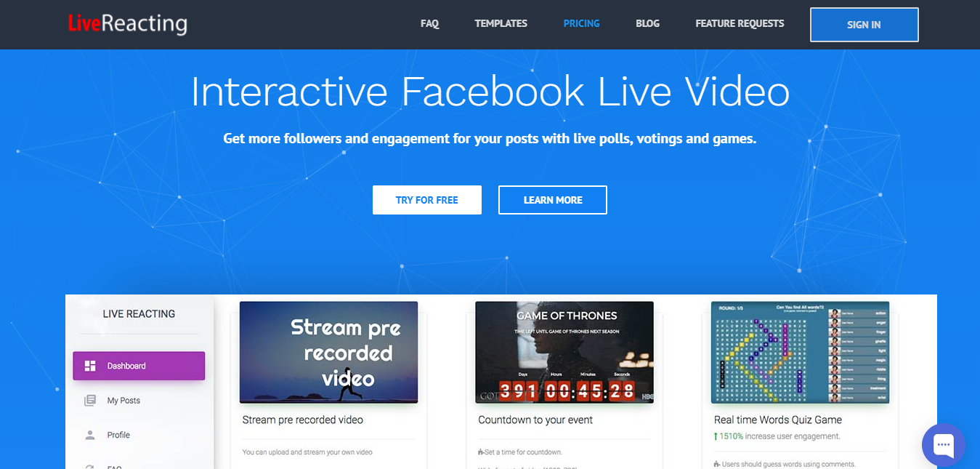This screenshot has height=469, width=980.
Task: Select the Stream pre recorded video thumbnail
Action: (x=328, y=352)
